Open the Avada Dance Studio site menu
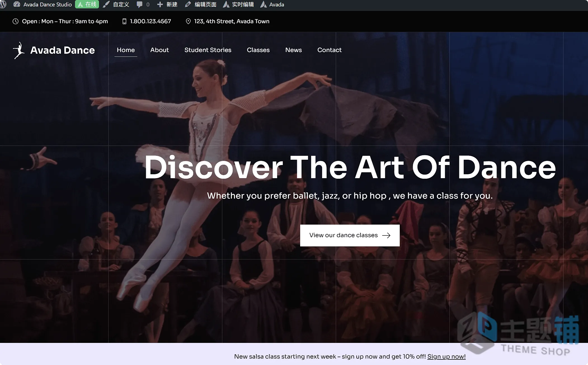This screenshot has height=365, width=588. point(43,4)
